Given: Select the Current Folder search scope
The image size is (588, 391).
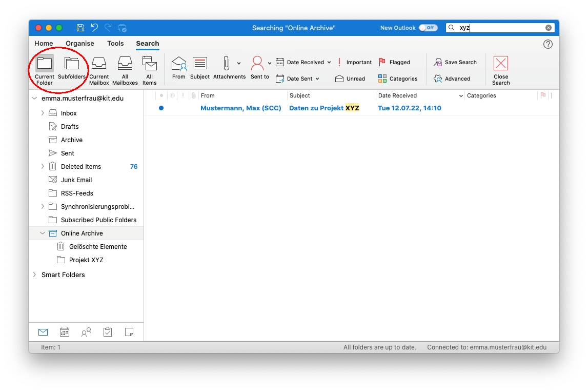Looking at the screenshot, I should coord(45,70).
